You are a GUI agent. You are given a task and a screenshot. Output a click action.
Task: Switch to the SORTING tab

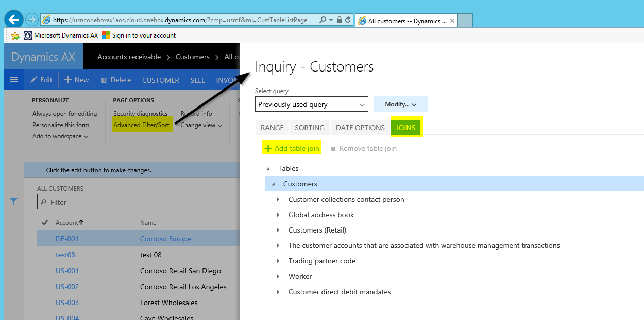[309, 128]
